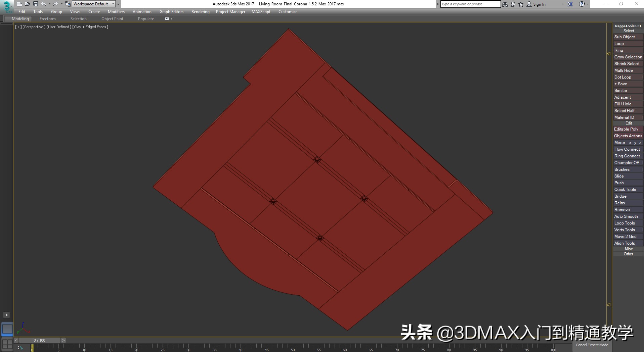Viewport: 644px width, 352px height.
Task: Open the Rendering menu
Action: (x=201, y=12)
